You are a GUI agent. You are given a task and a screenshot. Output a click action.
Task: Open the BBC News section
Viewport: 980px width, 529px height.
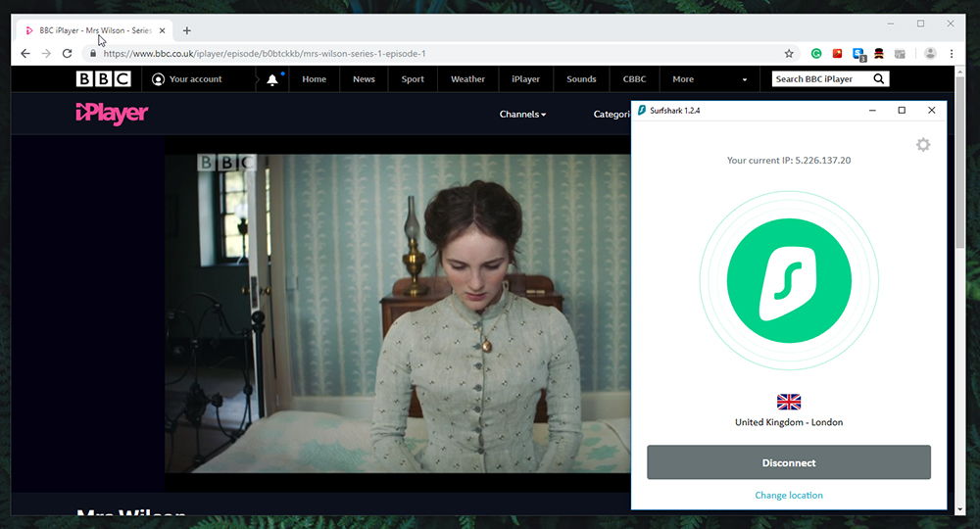pos(364,79)
